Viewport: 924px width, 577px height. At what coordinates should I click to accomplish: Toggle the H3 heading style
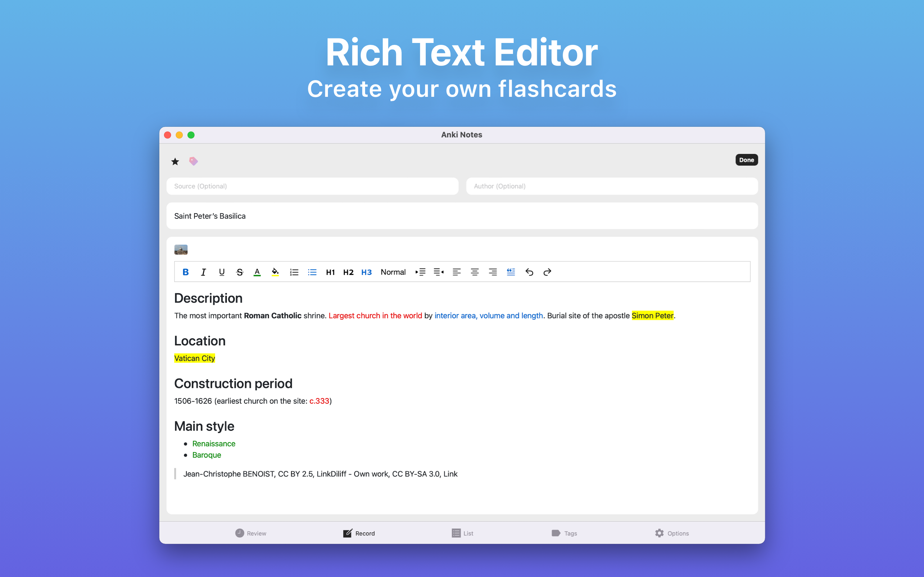click(366, 272)
